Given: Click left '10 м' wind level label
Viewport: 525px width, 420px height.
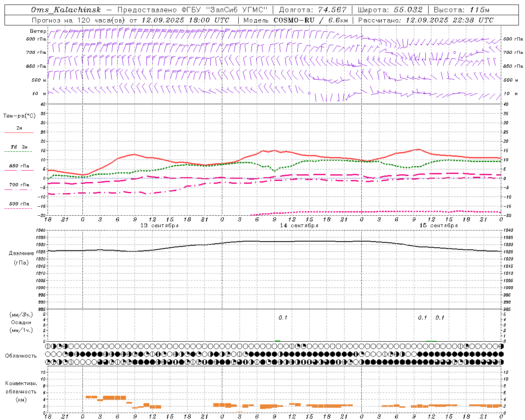Looking at the screenshot, I should [39, 94].
